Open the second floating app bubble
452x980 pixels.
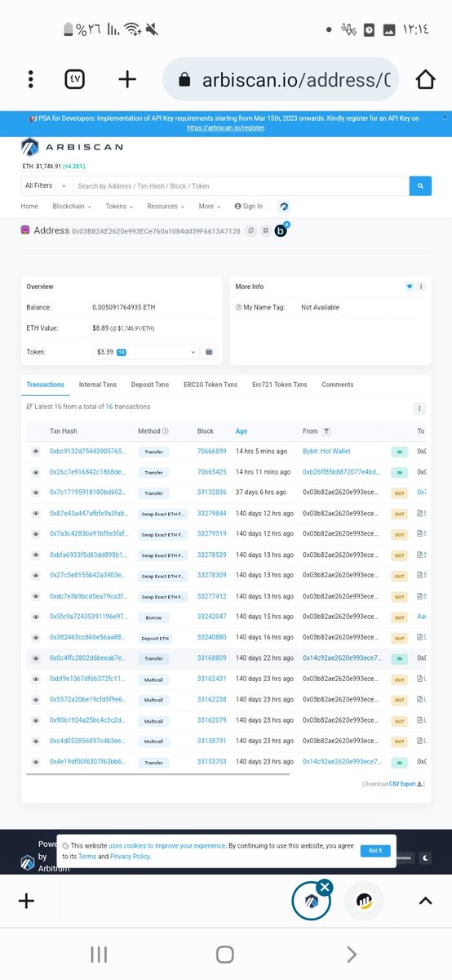pos(364,901)
